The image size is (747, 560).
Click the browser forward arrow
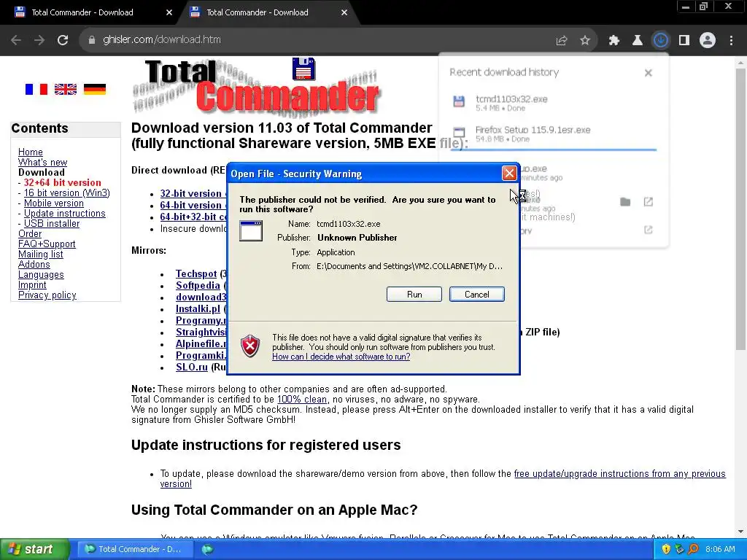coord(39,40)
